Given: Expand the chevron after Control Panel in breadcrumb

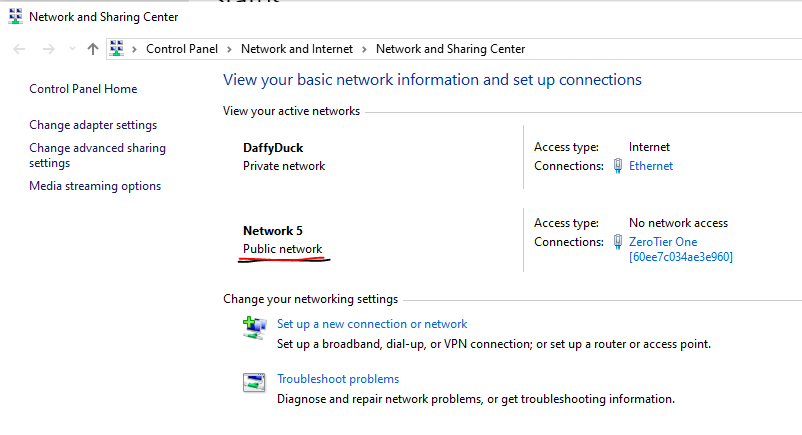Looking at the screenshot, I should 229,49.
